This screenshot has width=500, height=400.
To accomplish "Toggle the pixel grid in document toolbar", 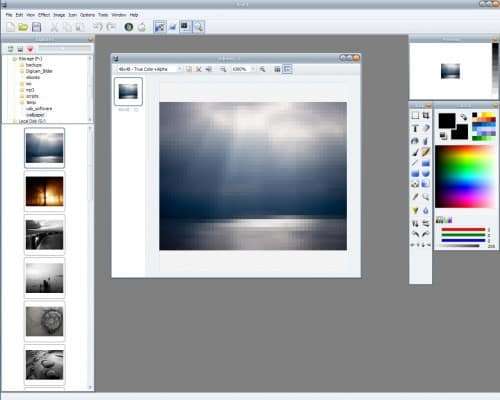I will (277, 69).
